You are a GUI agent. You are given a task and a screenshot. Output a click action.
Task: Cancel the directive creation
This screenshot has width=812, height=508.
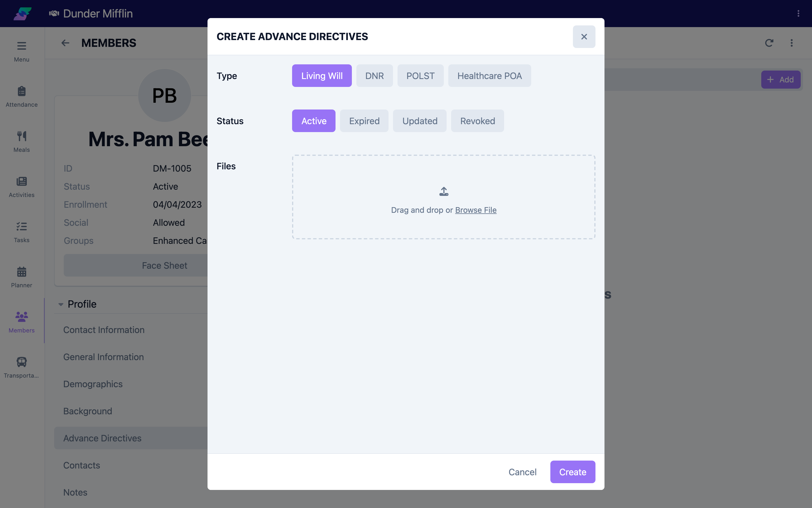(522, 472)
